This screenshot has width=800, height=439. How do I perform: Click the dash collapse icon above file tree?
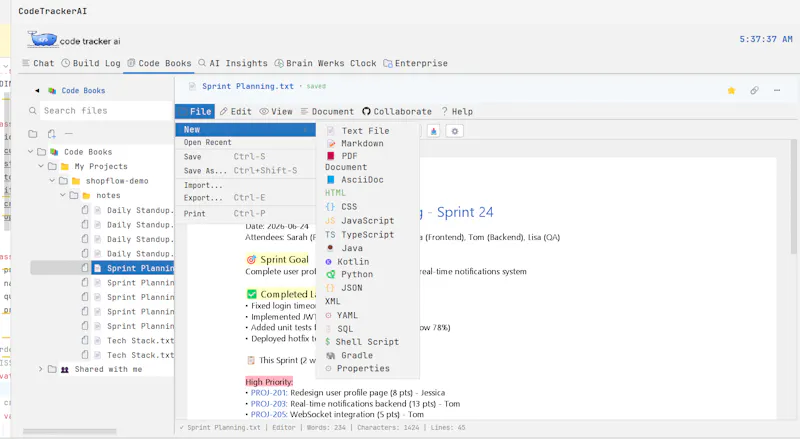tap(68, 134)
